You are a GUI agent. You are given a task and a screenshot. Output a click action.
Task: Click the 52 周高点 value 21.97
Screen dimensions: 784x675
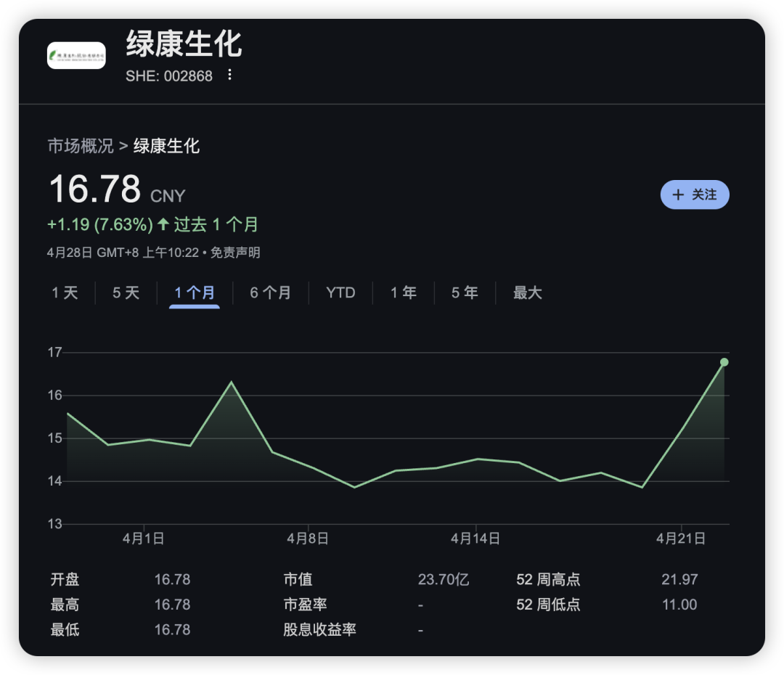coord(679,579)
